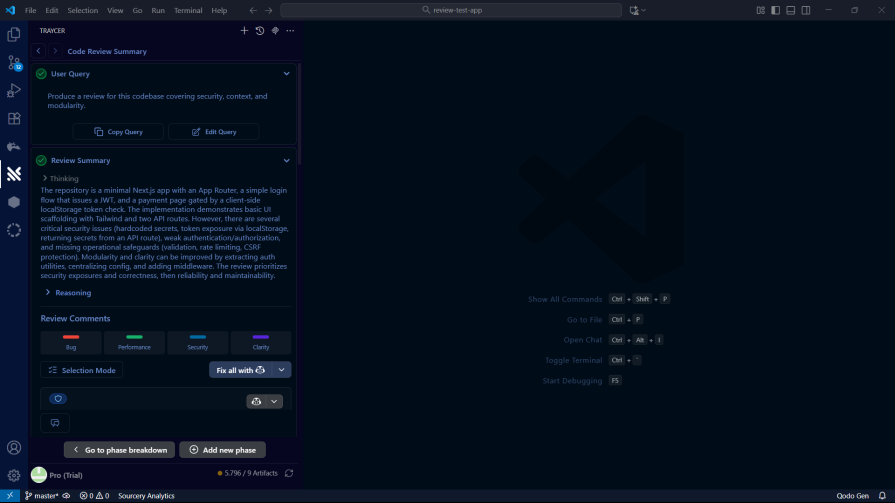
Task: Open the Source Control view
Action: (x=14, y=62)
